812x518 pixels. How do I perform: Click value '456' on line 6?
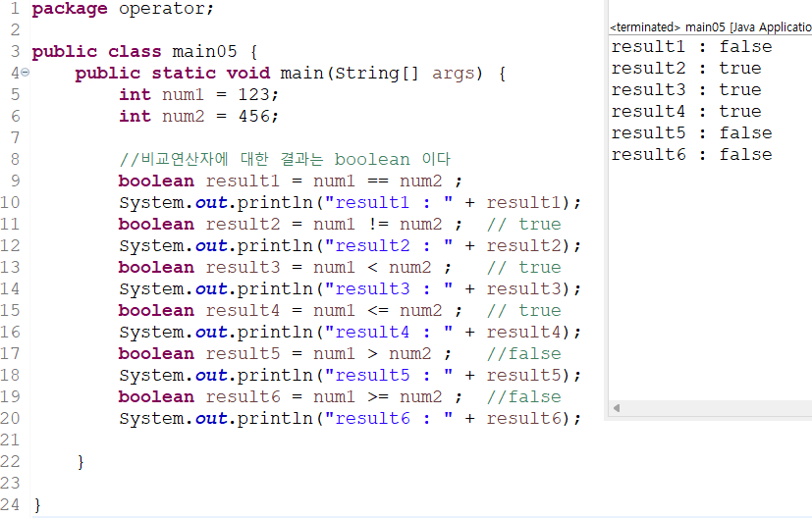pos(253,117)
